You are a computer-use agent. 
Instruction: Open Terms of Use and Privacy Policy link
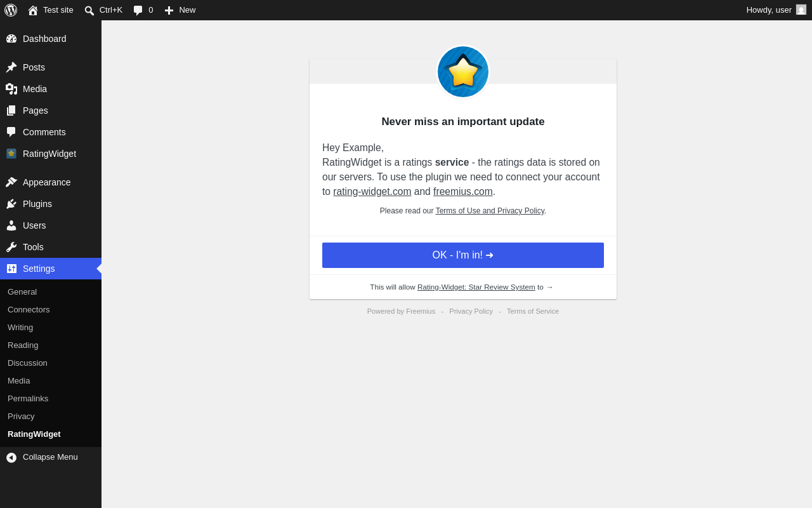pyautogui.click(x=490, y=211)
